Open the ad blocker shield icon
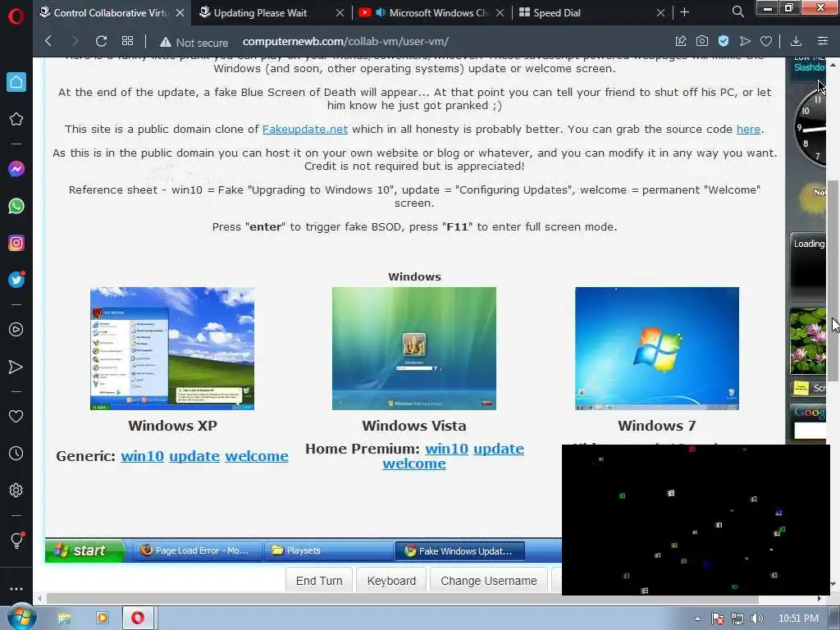840x630 pixels. tap(724, 41)
